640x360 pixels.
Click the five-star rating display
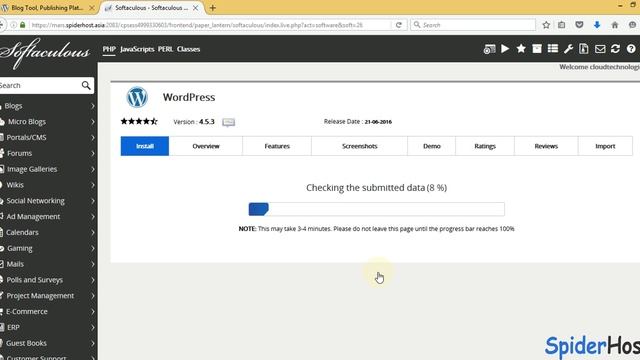tap(139, 121)
